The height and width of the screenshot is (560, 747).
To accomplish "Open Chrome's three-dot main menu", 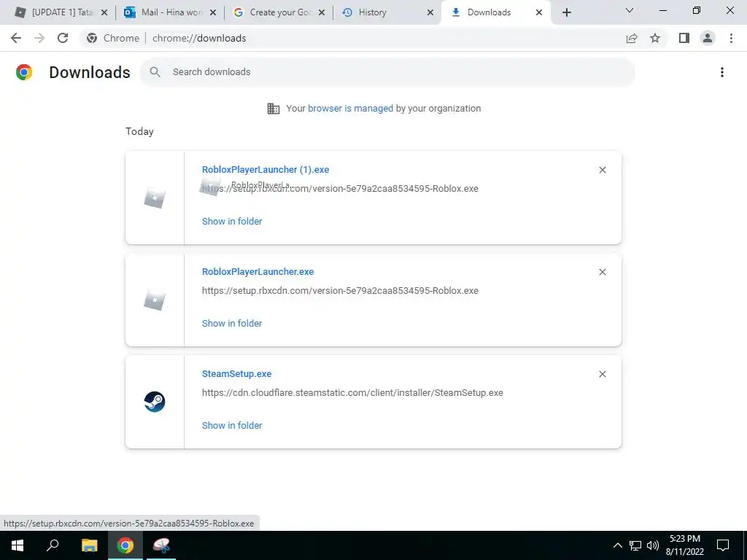I will tap(731, 38).
